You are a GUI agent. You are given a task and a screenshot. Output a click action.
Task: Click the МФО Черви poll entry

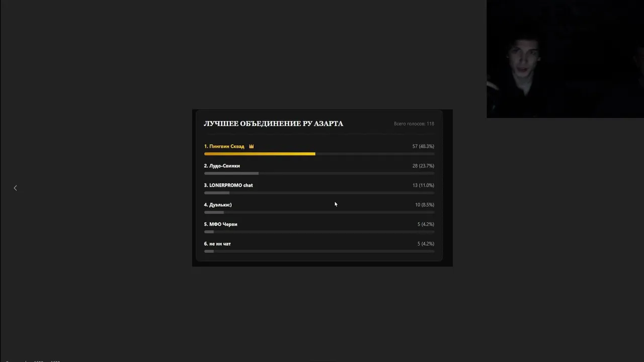click(x=220, y=224)
